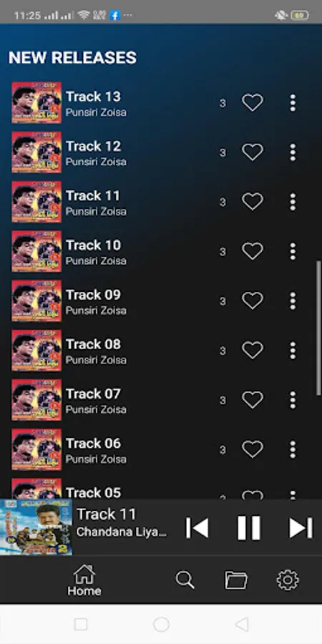Favorite Track 11 in the list
Image resolution: width=322 pixels, height=644 pixels.
252,202
